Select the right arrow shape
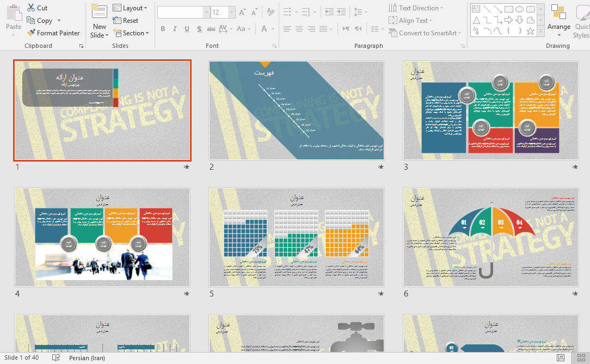This screenshot has width=590, height=364. [508, 20]
